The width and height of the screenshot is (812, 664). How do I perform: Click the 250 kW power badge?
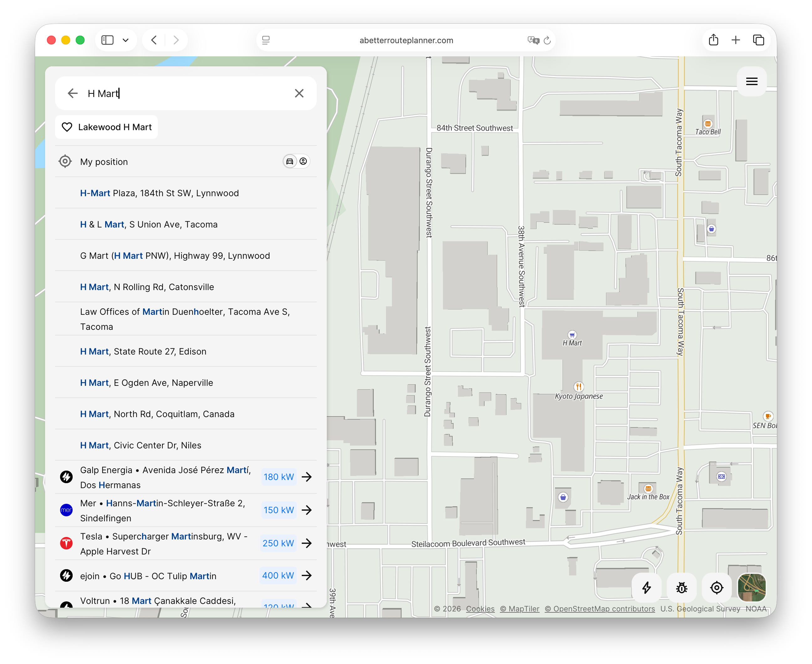coord(278,544)
